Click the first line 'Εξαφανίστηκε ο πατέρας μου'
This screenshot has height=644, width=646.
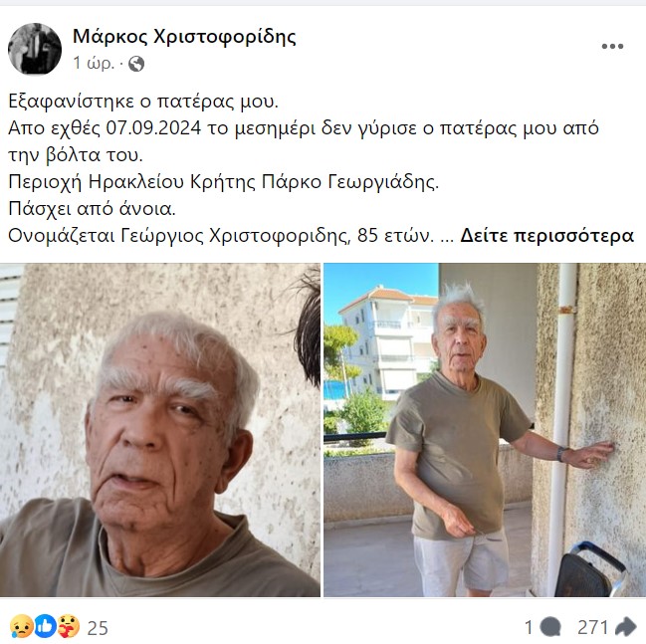(x=143, y=102)
